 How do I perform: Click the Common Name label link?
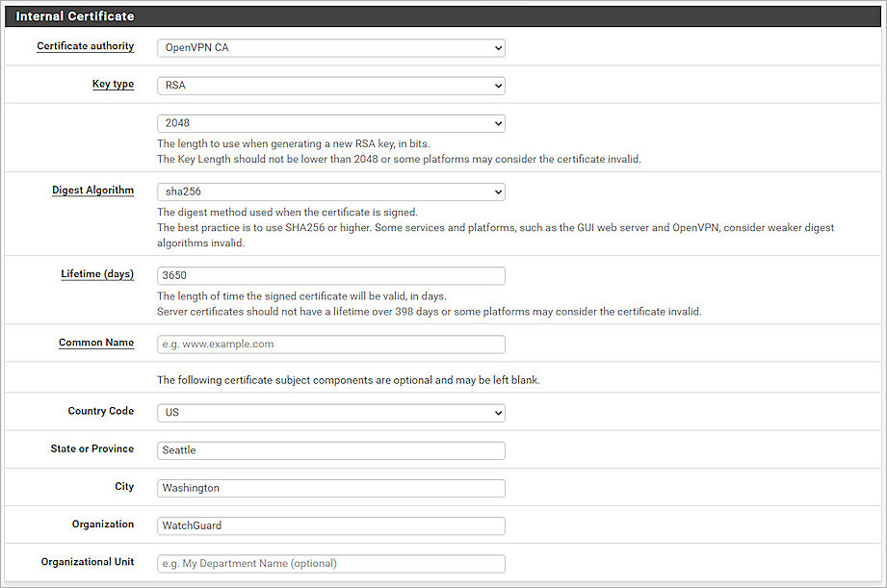pos(96,343)
